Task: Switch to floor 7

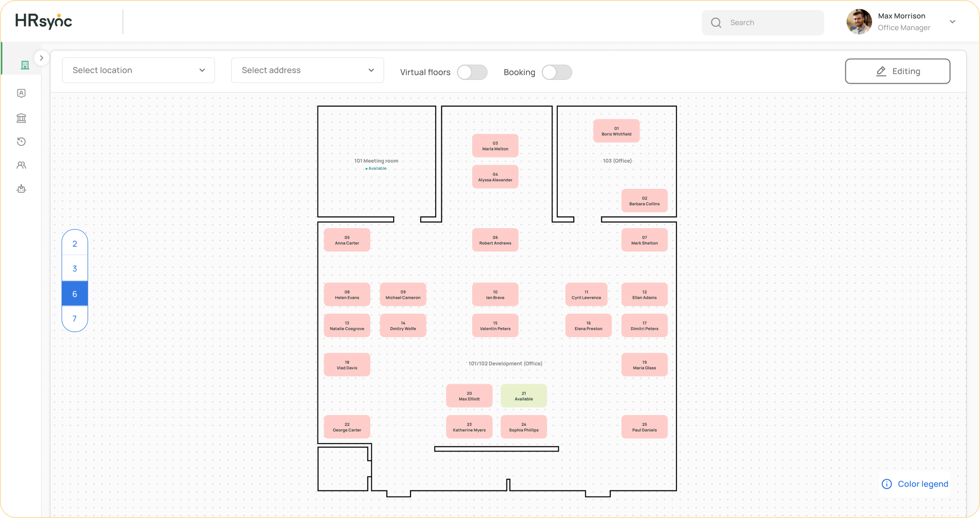Action: click(75, 319)
